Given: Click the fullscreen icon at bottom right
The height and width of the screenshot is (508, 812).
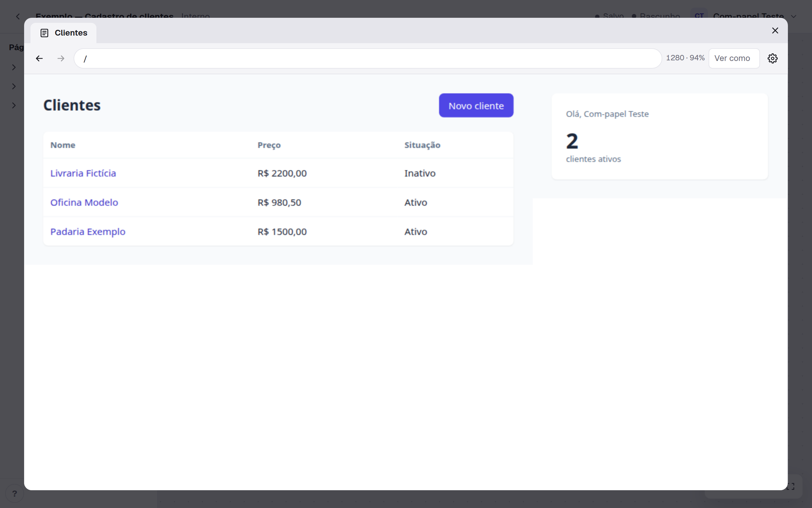Looking at the screenshot, I should pos(790,486).
